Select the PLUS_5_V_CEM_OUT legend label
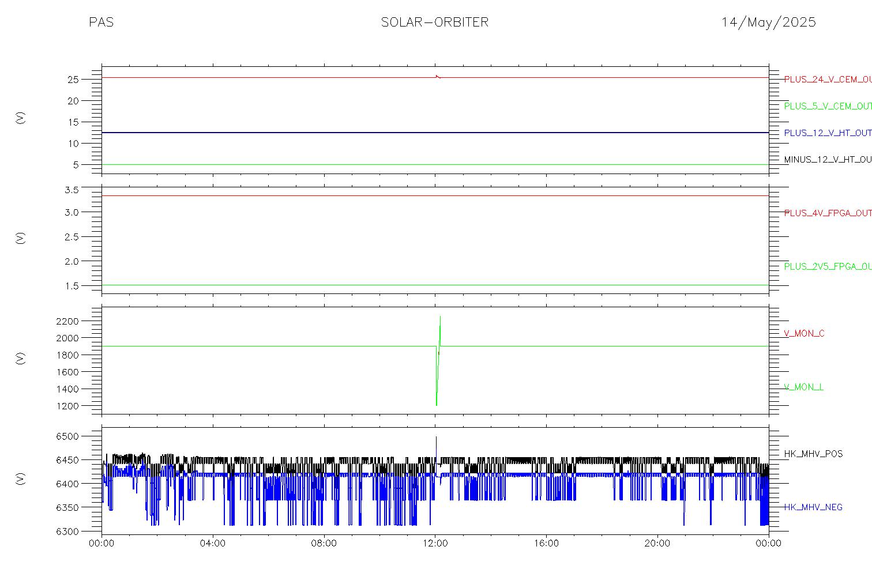 click(x=828, y=106)
